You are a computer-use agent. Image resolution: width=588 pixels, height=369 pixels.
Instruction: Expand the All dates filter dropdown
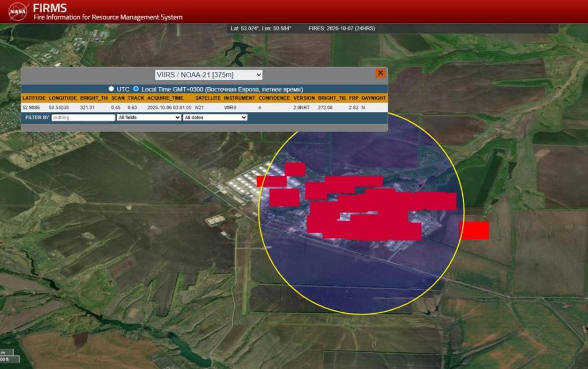tap(215, 118)
